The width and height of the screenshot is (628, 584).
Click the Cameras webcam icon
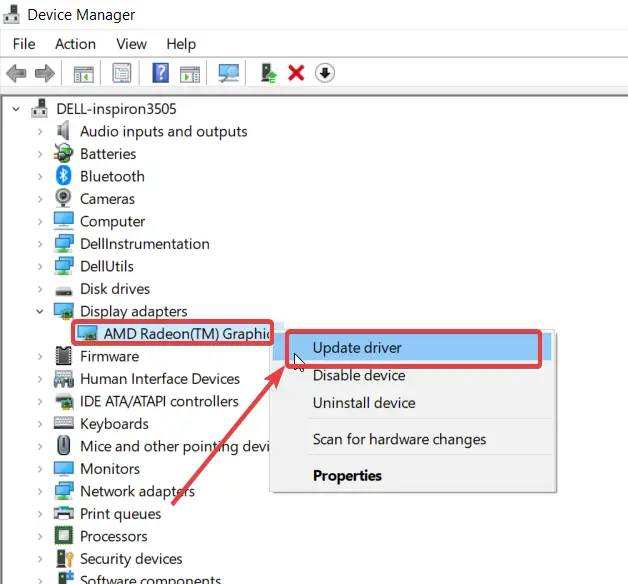coord(63,198)
